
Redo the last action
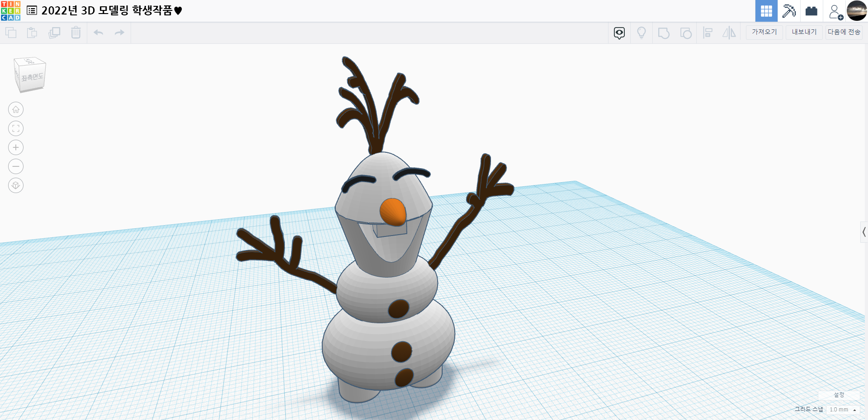point(119,33)
